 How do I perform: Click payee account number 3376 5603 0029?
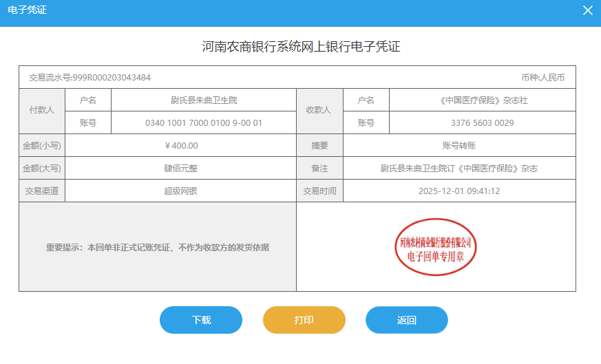(x=482, y=123)
